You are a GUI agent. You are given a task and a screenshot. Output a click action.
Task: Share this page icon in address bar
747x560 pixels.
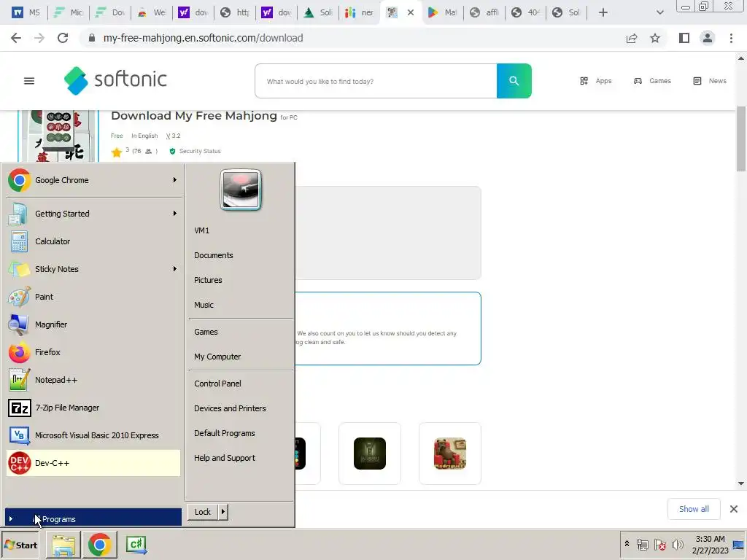pos(632,38)
